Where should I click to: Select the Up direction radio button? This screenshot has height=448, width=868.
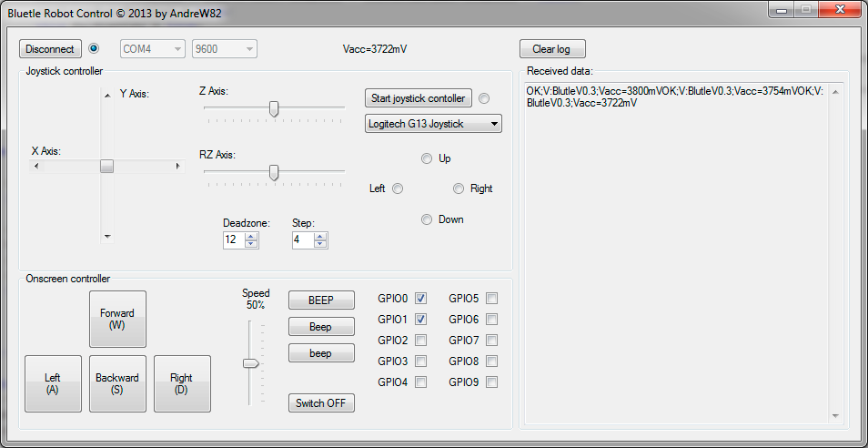(427, 158)
